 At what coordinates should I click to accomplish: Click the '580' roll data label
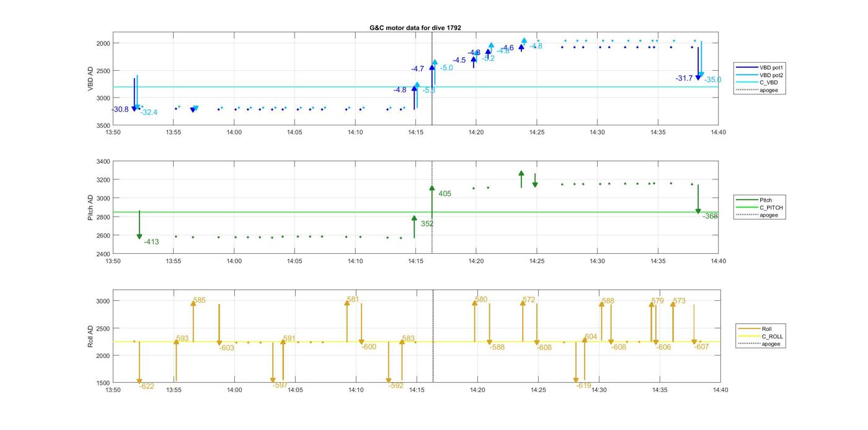coord(481,300)
